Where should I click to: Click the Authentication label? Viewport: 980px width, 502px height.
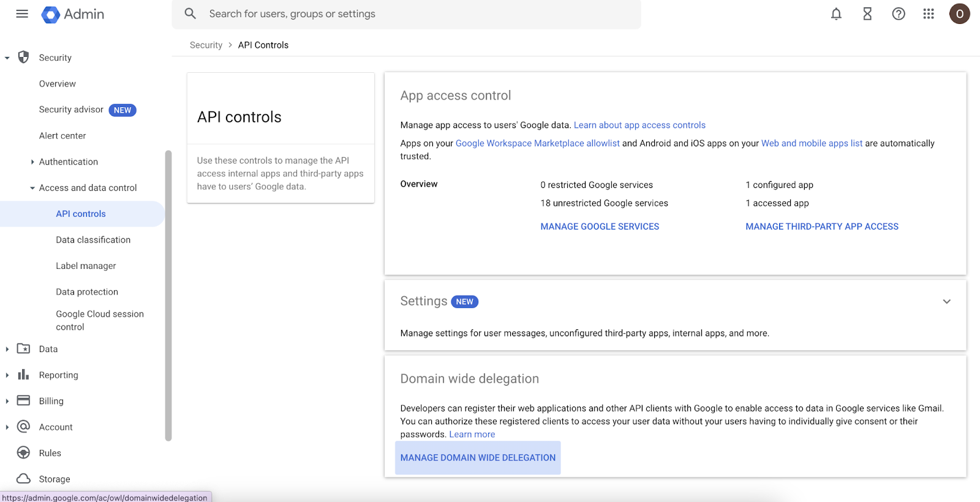pyautogui.click(x=69, y=162)
